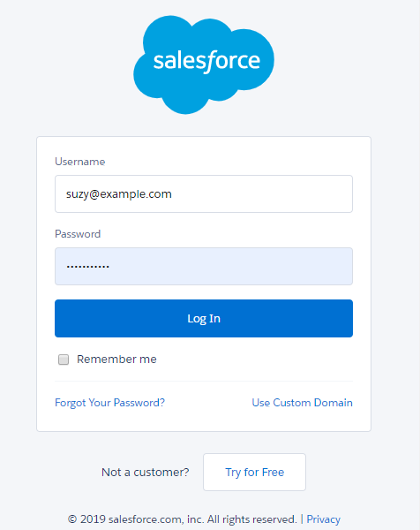Place cursor in suzy@example.com text
The height and width of the screenshot is (530, 420).
(x=119, y=194)
